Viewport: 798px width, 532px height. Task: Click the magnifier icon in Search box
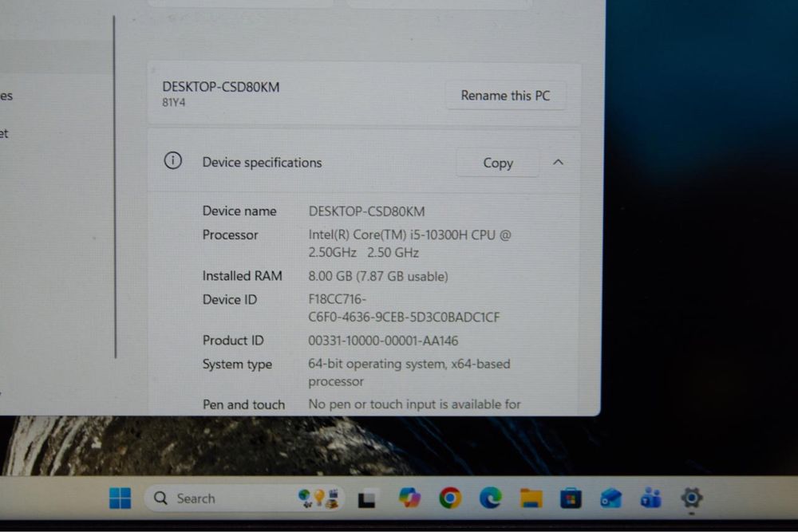point(161,498)
